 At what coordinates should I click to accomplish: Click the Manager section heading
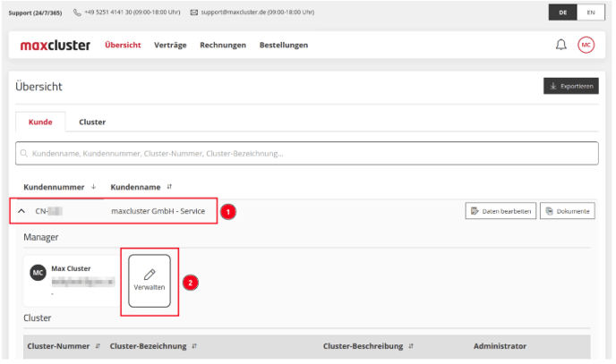click(41, 237)
